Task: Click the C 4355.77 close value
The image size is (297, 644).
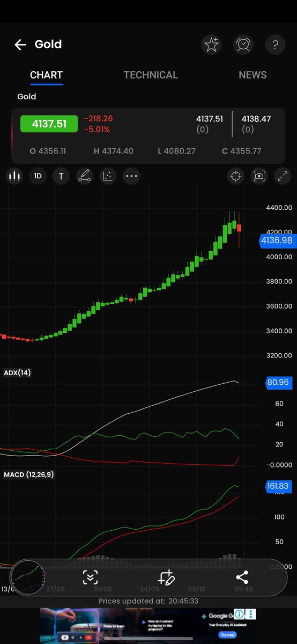Action: point(242,151)
